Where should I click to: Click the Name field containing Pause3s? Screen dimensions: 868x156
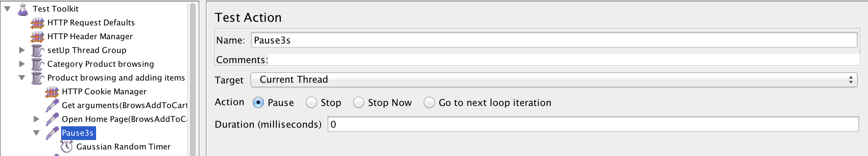pyautogui.click(x=554, y=40)
